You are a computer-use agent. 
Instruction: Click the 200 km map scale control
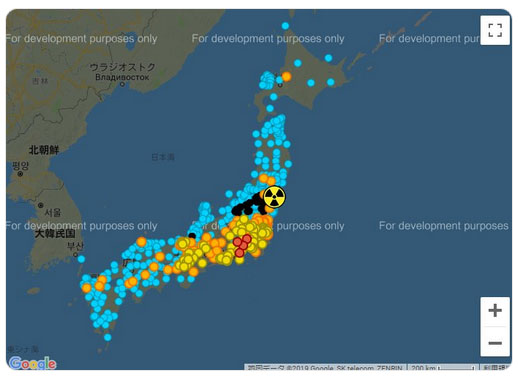click(x=443, y=368)
